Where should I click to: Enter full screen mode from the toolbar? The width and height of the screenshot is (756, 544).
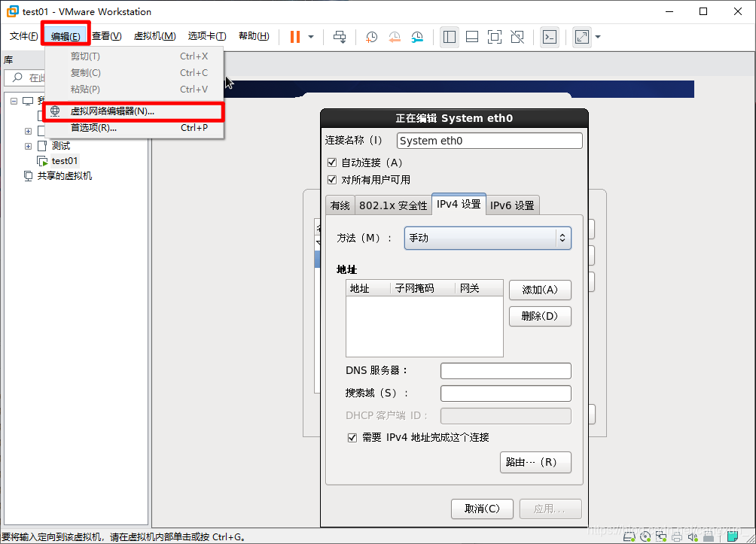(x=495, y=37)
